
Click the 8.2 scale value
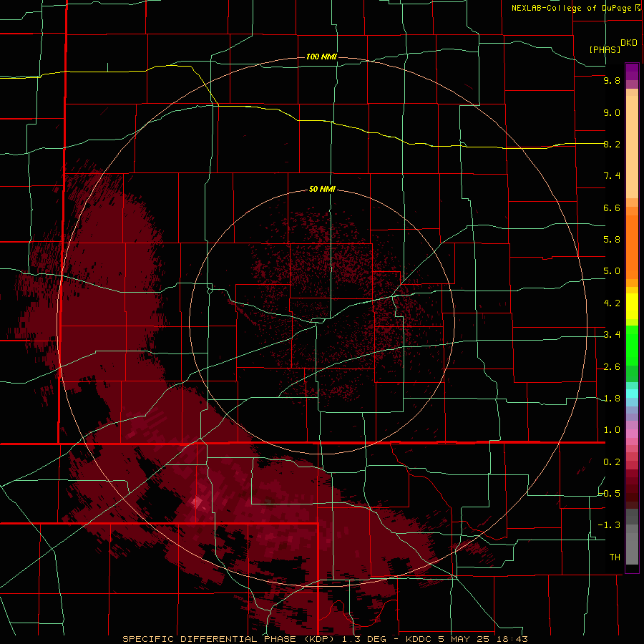tap(612, 144)
